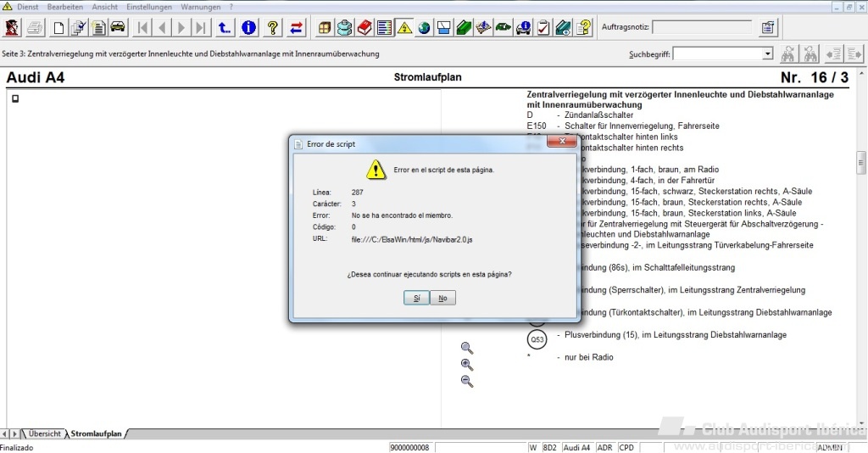Click the right arrow text list icon

854,53
